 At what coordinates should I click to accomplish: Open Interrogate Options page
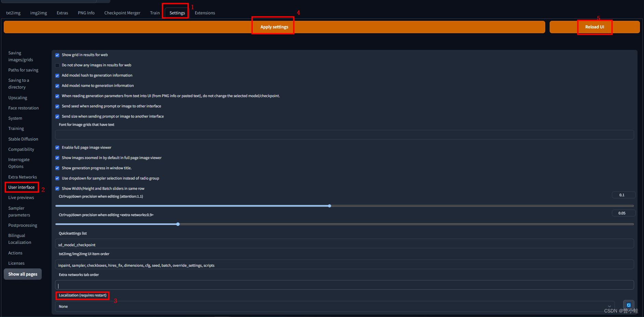pos(19,163)
